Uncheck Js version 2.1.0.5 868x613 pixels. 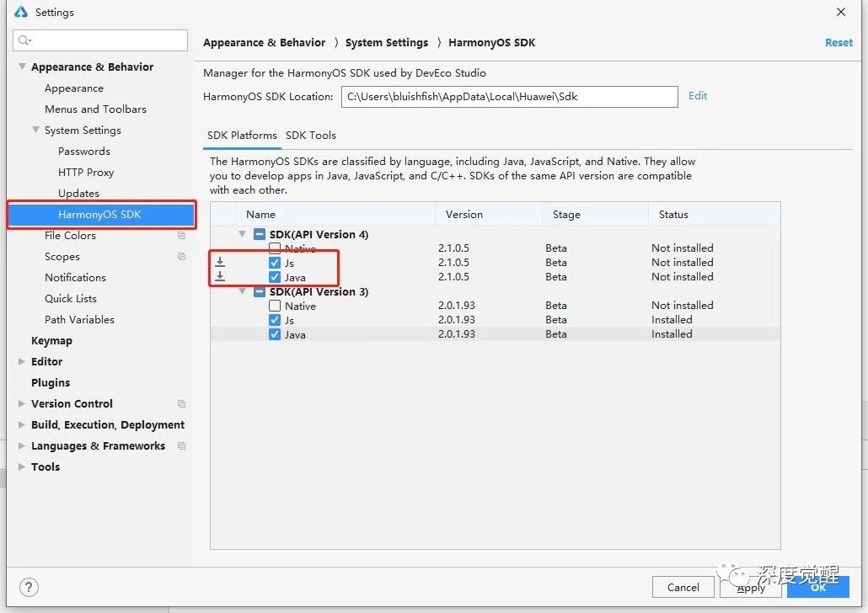point(275,262)
